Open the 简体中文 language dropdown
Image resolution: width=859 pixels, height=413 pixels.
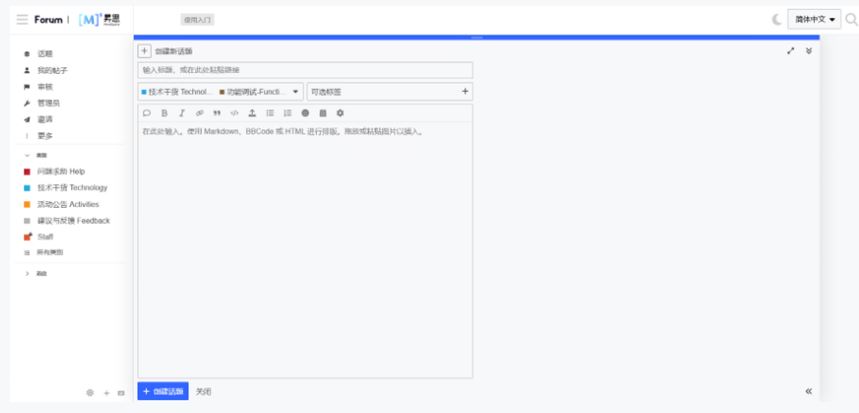click(x=815, y=20)
